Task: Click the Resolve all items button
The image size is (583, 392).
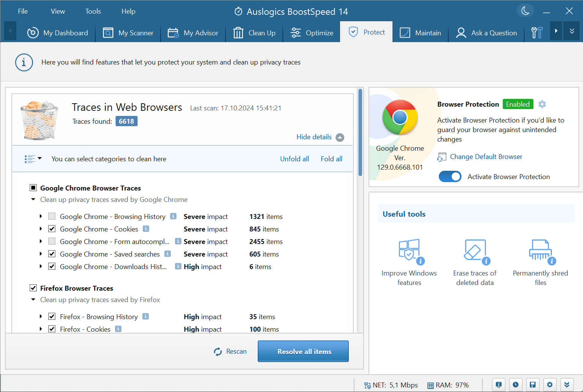Action: coord(303,351)
